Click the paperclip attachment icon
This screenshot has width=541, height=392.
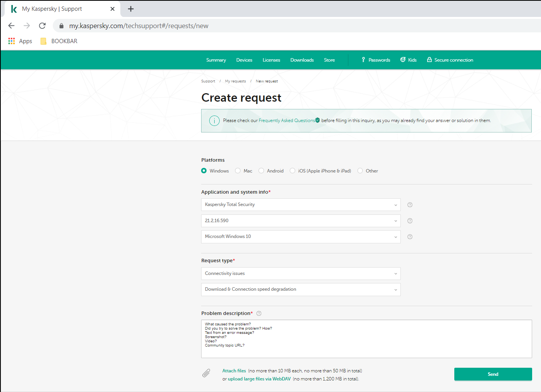point(207,373)
